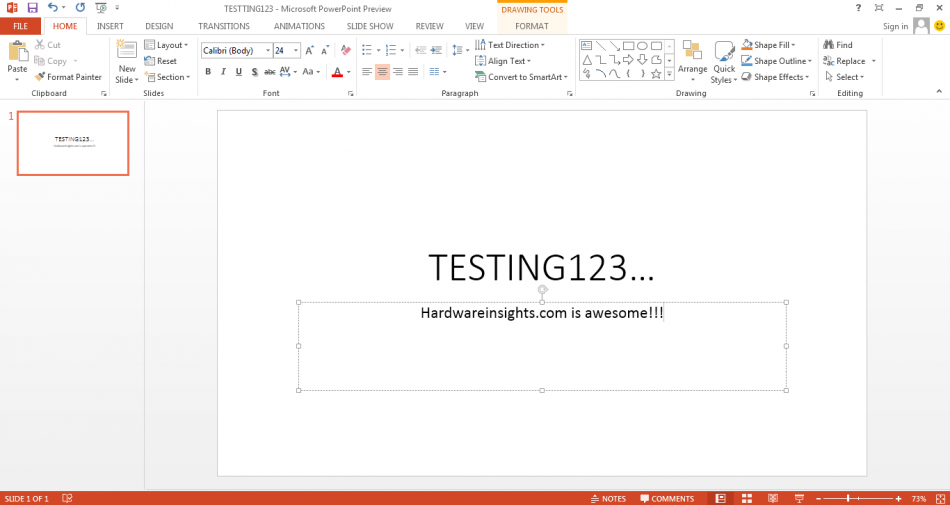Image resolution: width=950 pixels, height=505 pixels.
Task: Open Character Spacing dropdown
Action: click(288, 71)
